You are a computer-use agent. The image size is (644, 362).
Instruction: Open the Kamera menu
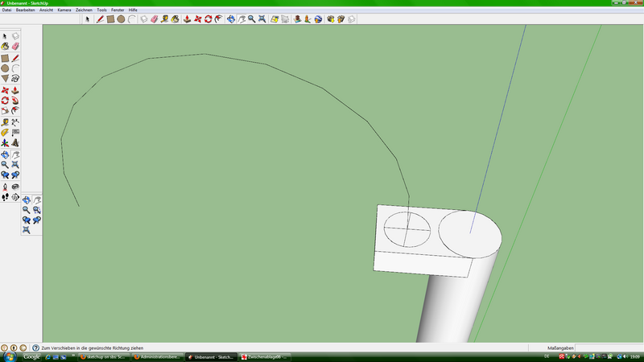pyautogui.click(x=64, y=10)
